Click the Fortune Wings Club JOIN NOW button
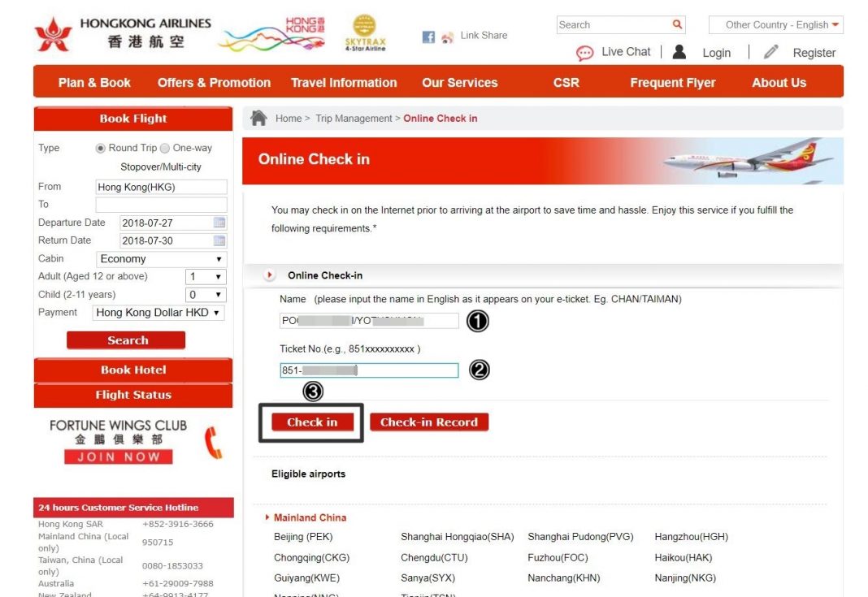868x597 pixels. [x=119, y=457]
